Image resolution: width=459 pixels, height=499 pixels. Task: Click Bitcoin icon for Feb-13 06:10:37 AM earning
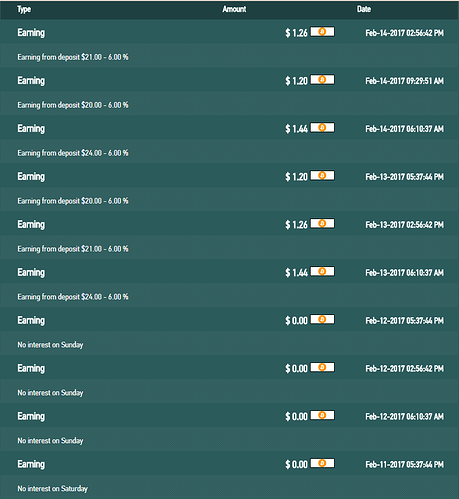point(322,272)
